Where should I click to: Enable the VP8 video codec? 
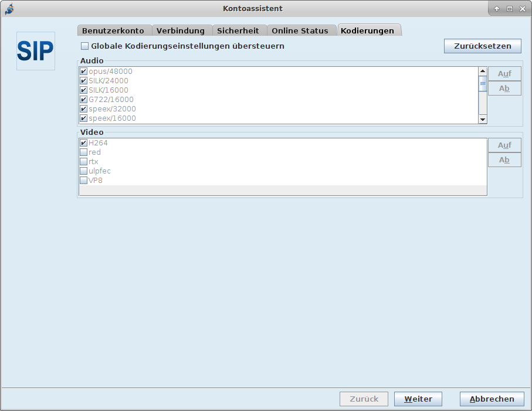pos(83,181)
